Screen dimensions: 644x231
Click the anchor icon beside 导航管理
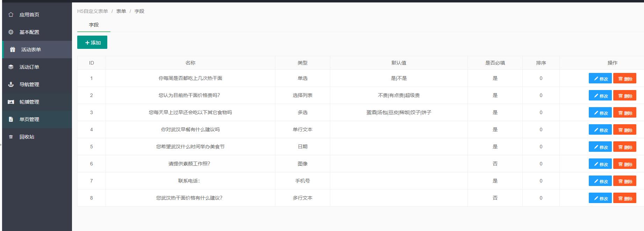click(11, 84)
